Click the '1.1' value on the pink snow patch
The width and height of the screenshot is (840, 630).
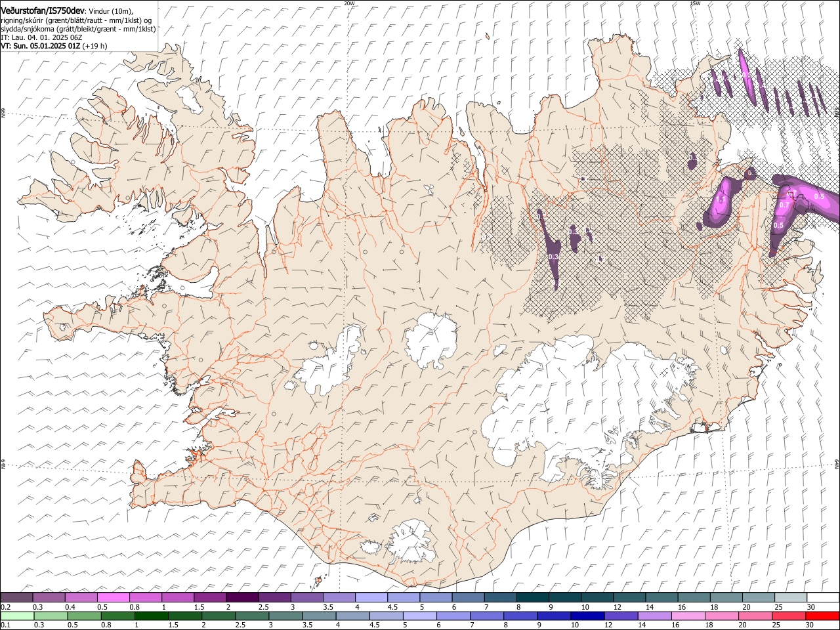pos(719,199)
